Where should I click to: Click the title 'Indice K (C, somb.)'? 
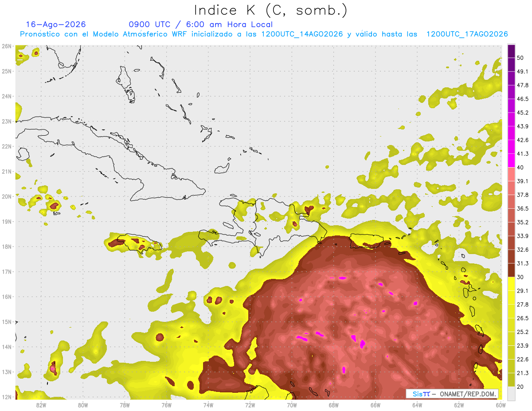270,10
